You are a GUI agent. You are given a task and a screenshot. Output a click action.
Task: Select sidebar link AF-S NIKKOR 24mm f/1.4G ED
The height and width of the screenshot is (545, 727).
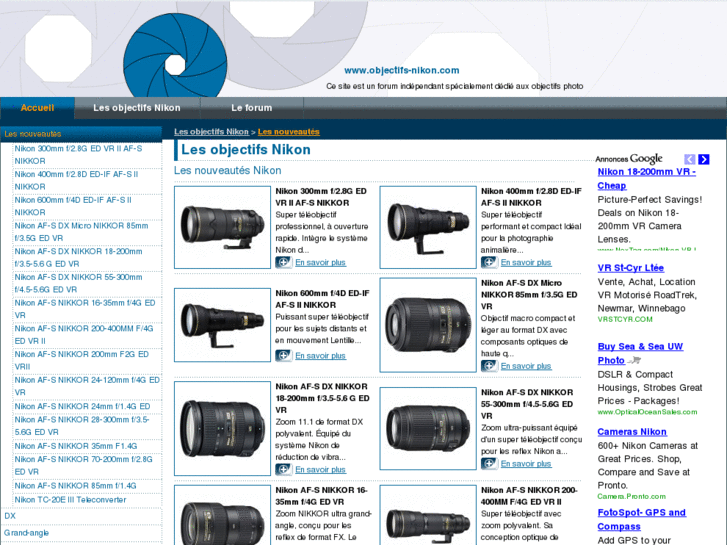coord(83,406)
